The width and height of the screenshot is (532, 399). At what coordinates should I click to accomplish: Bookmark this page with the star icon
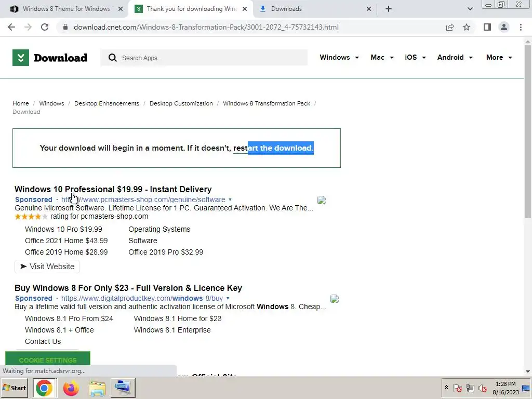tap(467, 27)
